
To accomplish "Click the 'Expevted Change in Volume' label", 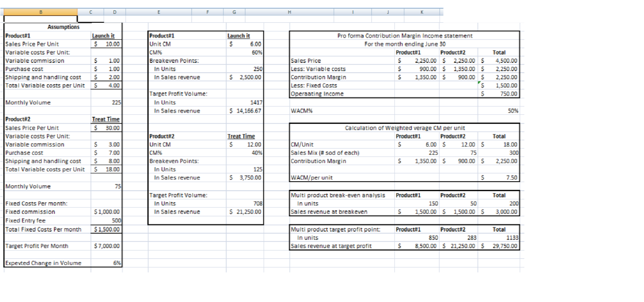I will (x=43, y=263).
